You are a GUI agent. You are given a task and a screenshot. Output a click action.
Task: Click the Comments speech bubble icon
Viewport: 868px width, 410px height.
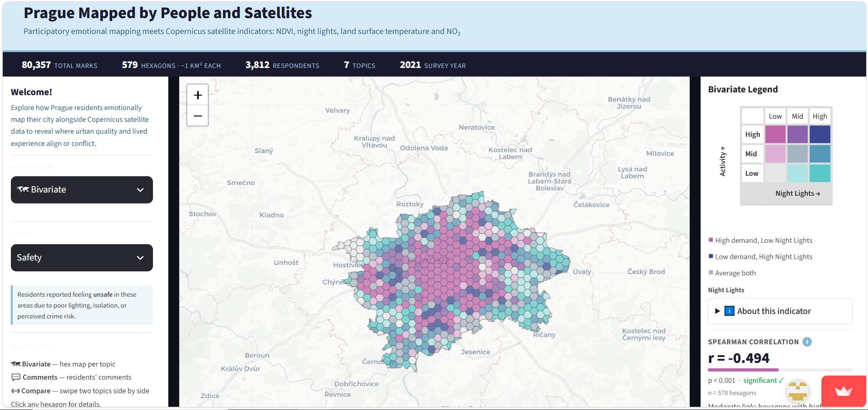16,377
